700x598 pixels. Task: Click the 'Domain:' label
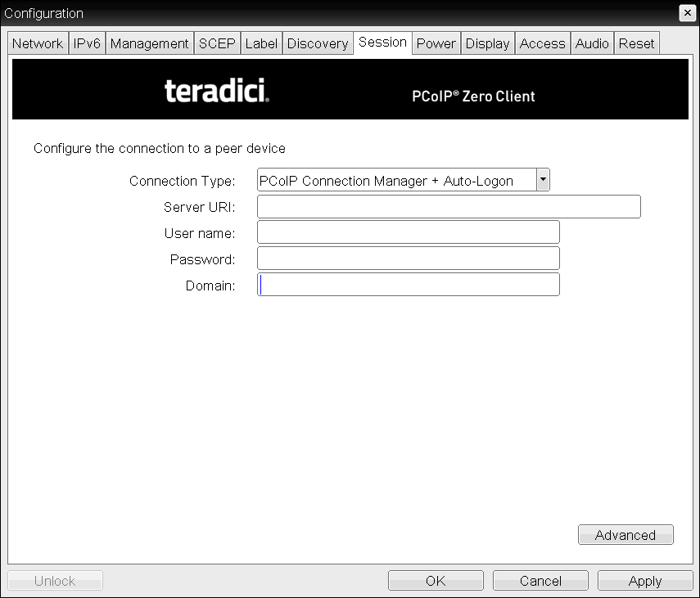click(x=210, y=286)
